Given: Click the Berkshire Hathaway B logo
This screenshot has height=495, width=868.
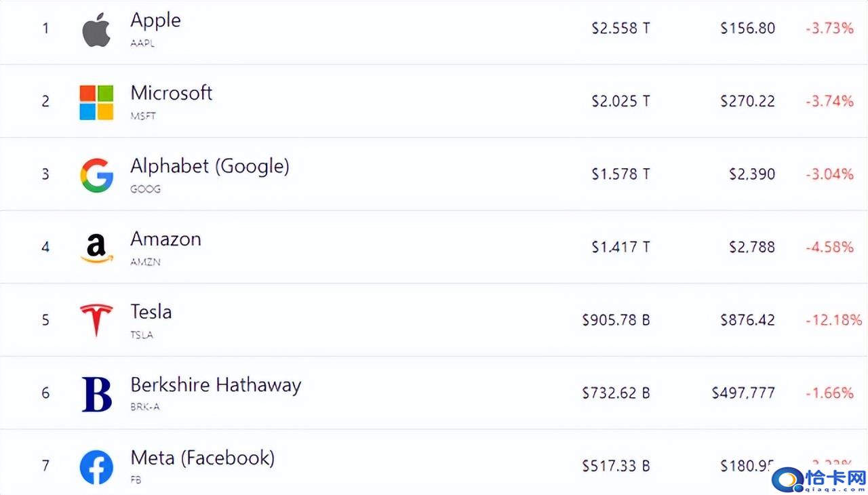Looking at the screenshot, I should 96,394.
